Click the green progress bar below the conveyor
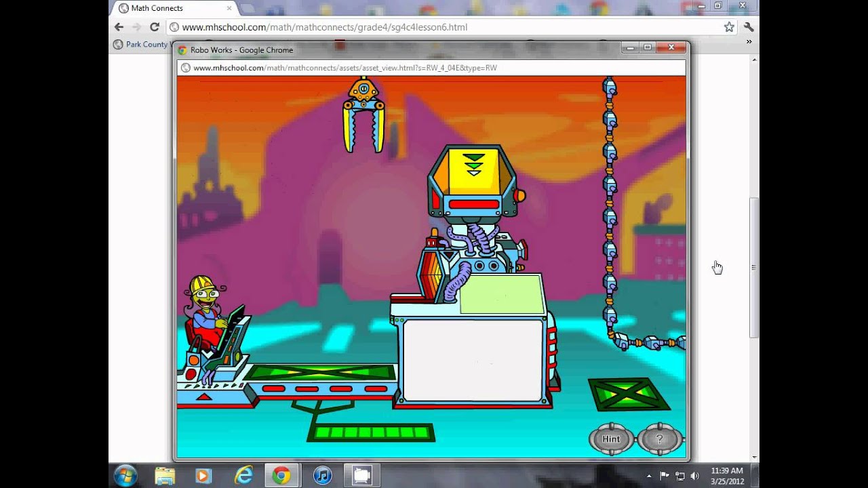This screenshot has width=868, height=488. click(370, 432)
